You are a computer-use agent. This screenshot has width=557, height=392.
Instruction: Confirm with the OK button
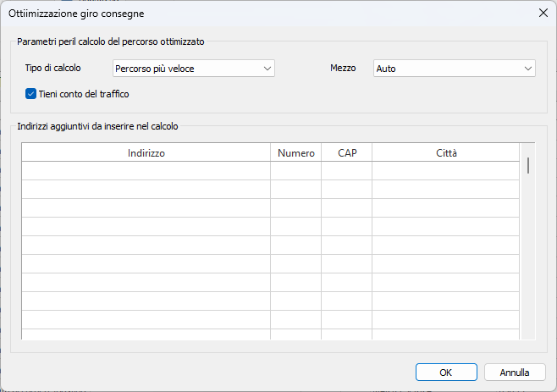coord(445,372)
